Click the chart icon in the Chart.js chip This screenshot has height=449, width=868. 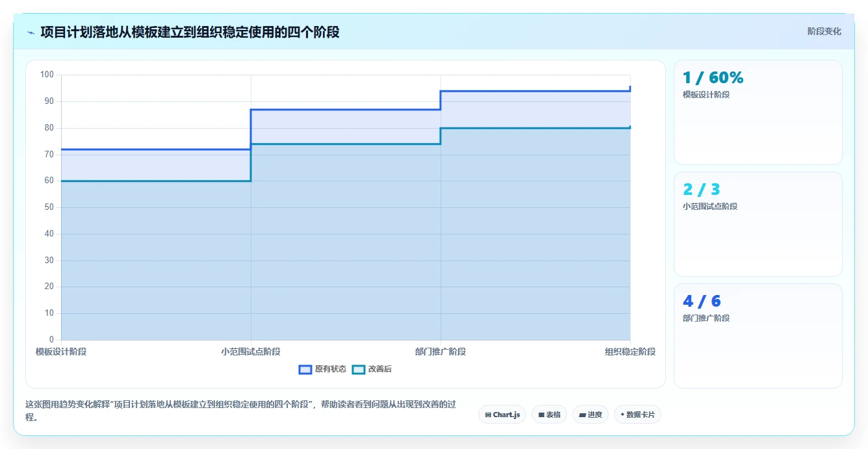point(488,415)
